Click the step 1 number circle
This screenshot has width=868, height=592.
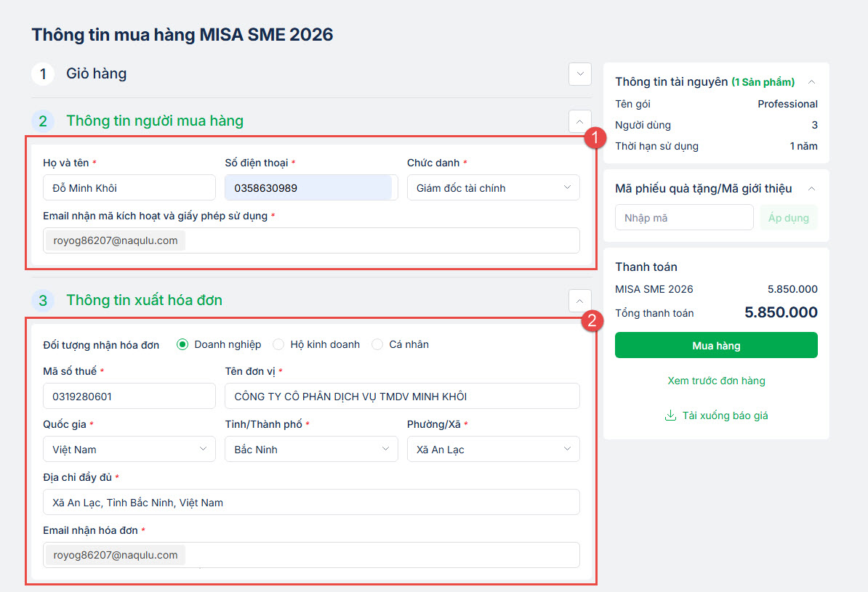[43, 74]
